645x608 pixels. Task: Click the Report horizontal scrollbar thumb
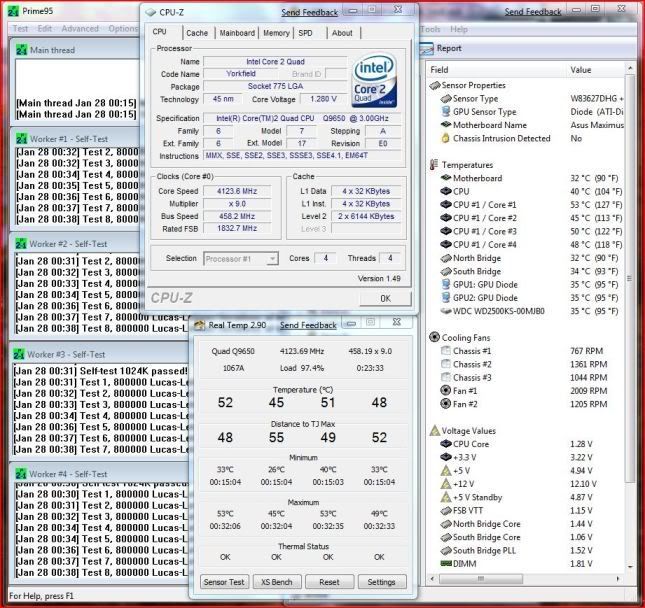pyautogui.click(x=480, y=578)
